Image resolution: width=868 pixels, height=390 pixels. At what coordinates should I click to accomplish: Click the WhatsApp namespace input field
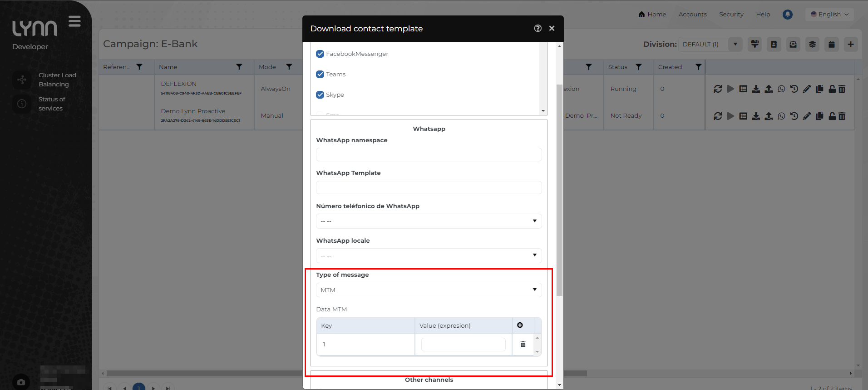pos(429,155)
